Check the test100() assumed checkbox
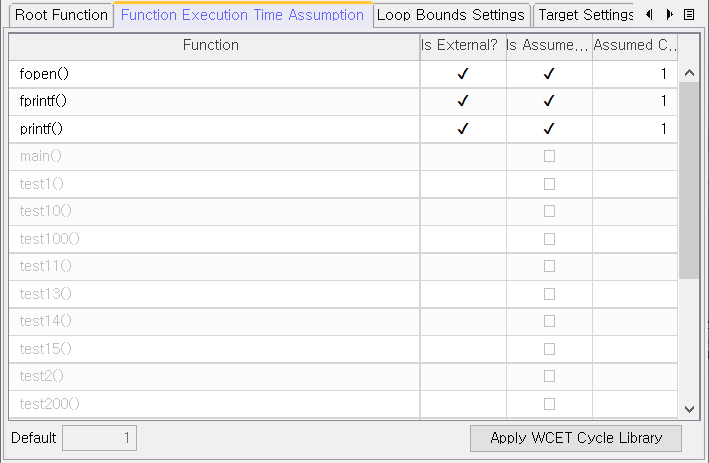 click(x=549, y=239)
